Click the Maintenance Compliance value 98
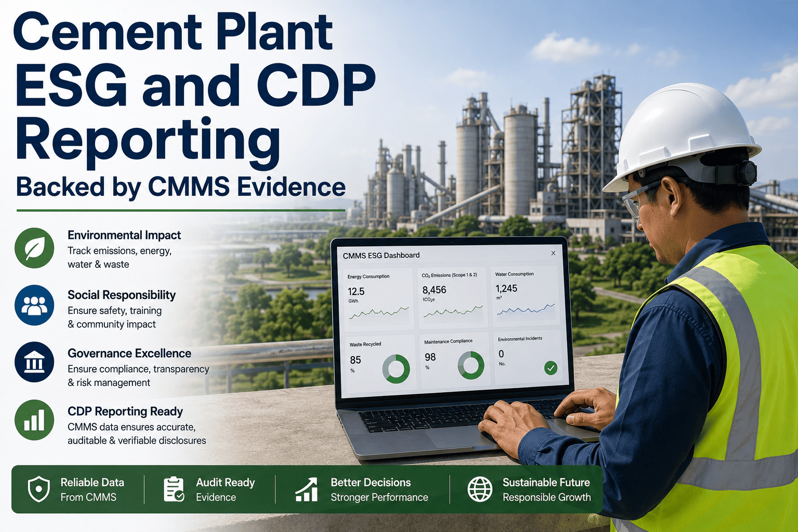 tap(430, 357)
